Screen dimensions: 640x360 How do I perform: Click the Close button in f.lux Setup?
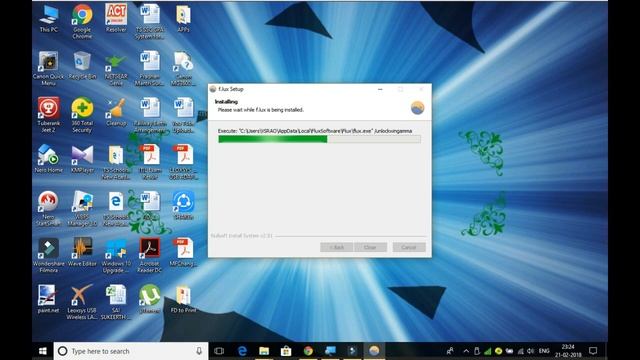tap(370, 247)
